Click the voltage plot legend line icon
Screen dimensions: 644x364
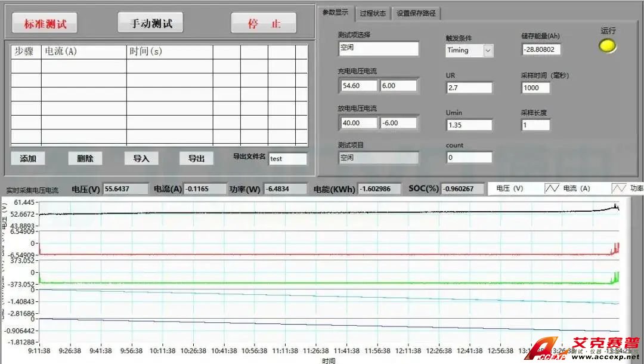tap(494, 188)
